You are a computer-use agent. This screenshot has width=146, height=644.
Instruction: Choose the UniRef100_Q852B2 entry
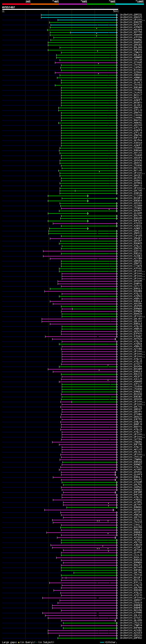pos(131,45)
